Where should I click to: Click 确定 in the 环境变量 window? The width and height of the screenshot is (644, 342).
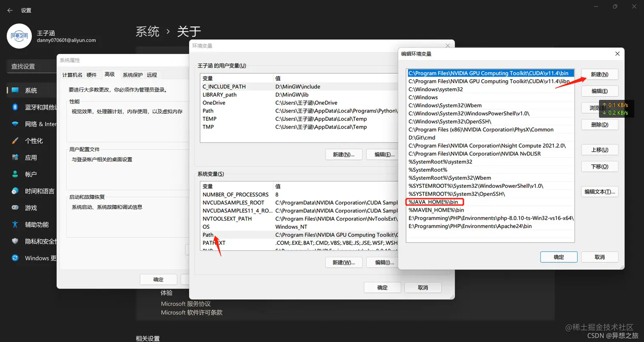coord(382,287)
